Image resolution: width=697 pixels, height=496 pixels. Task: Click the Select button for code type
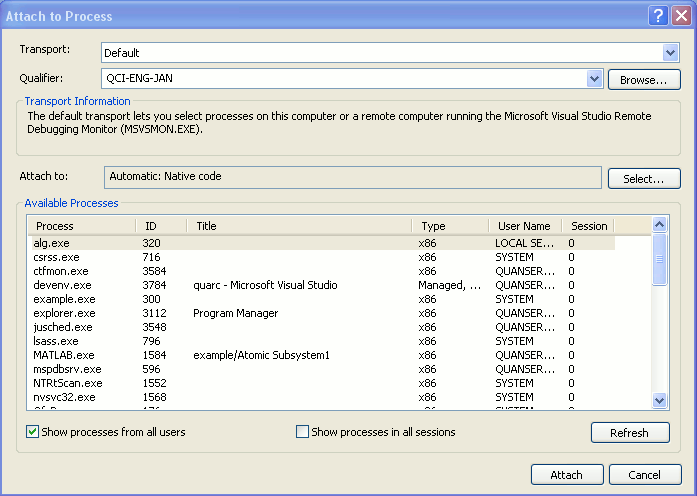[x=644, y=178]
